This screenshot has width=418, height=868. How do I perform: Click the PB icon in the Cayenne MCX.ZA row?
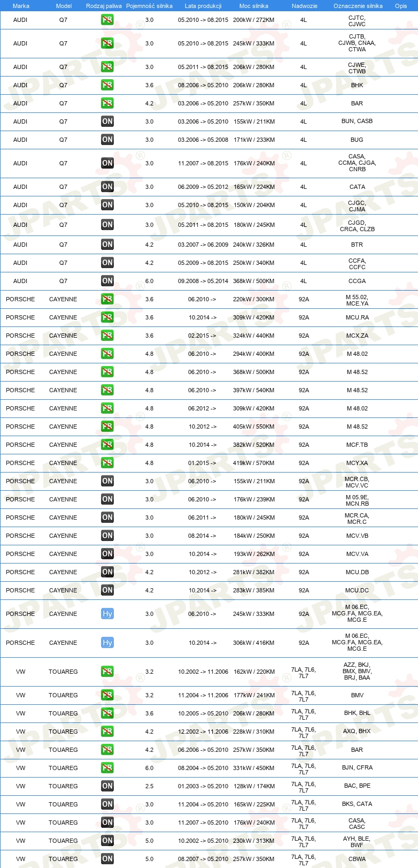point(107,336)
